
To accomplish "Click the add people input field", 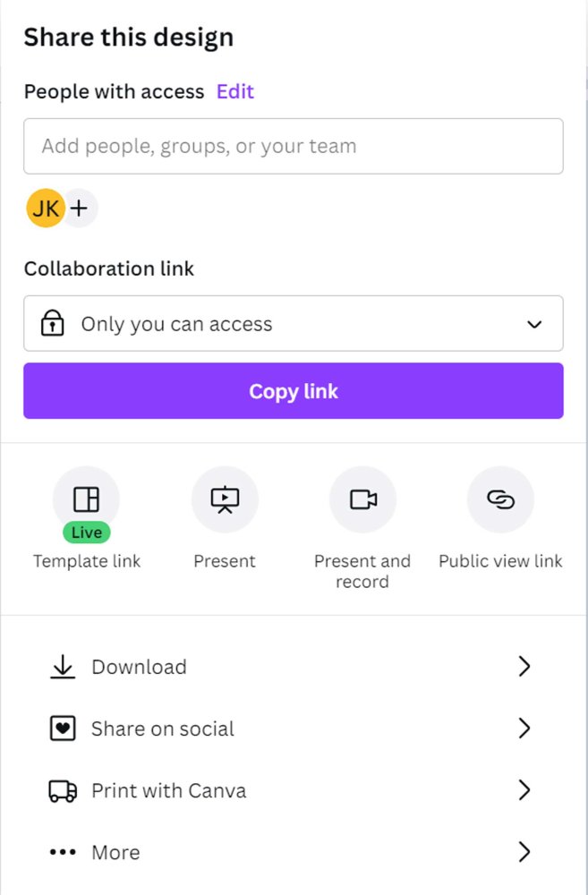I will pos(294,146).
